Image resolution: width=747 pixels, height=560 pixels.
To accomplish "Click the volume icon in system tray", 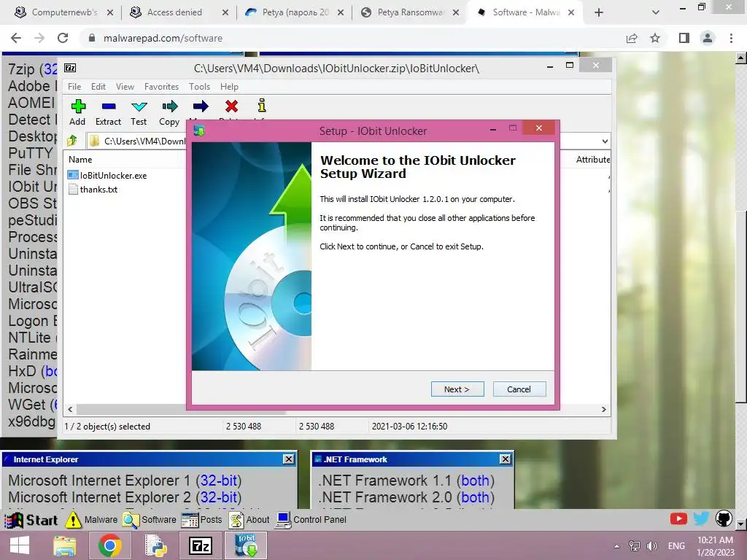I will click(651, 545).
